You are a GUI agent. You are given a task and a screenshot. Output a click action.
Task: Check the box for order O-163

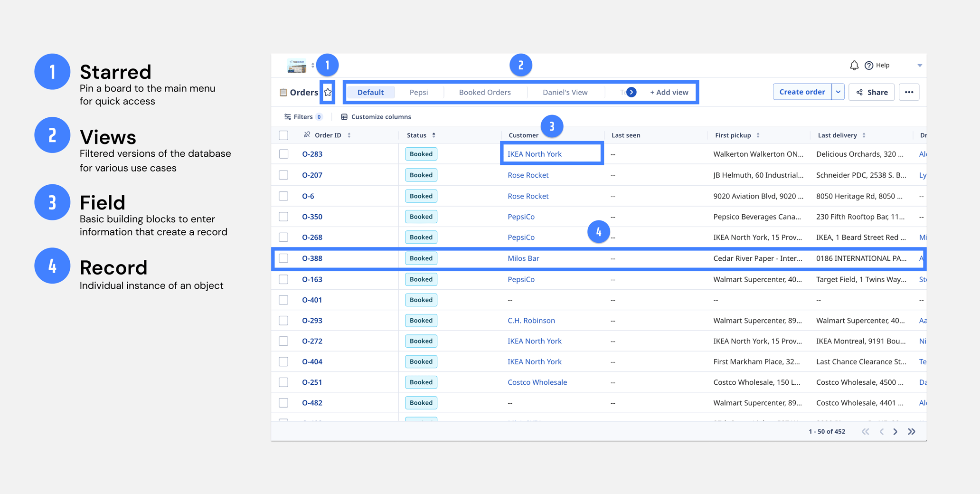(283, 279)
